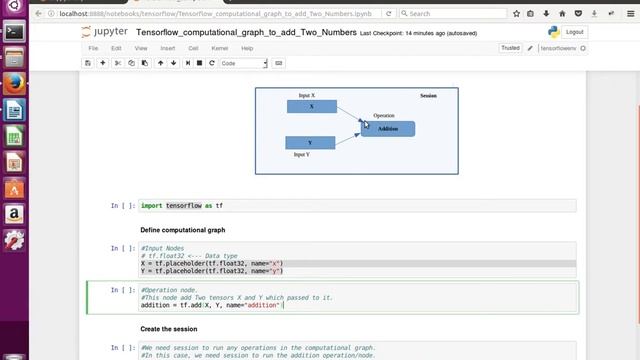Open command palette keyboard icon
The image size is (640, 360).
279,63
